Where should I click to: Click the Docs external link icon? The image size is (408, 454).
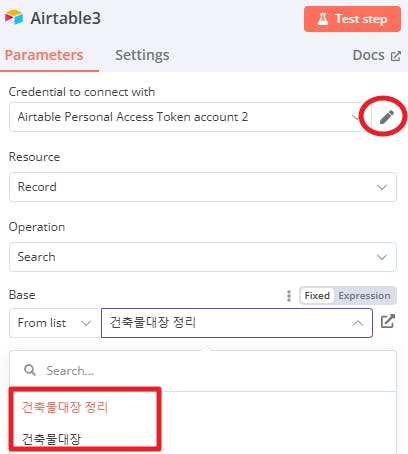(396, 56)
